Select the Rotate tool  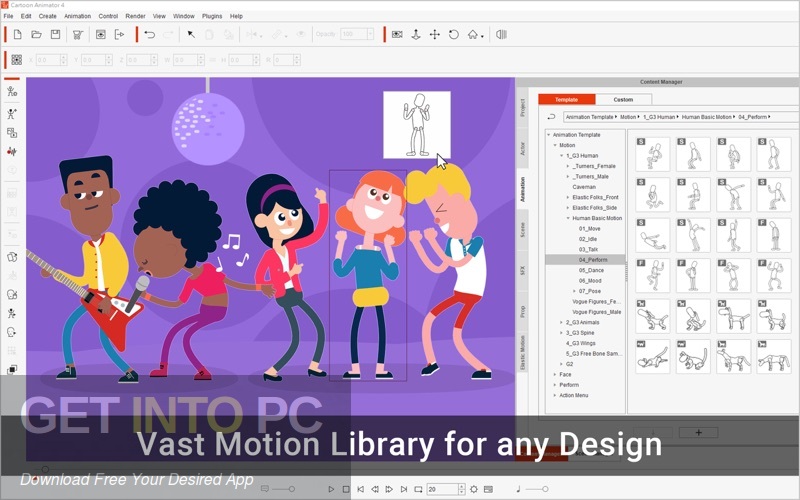454,35
